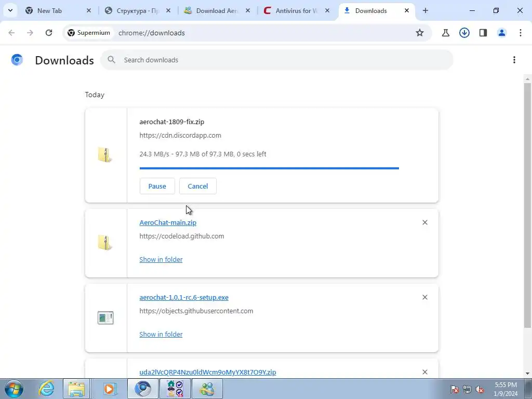Click the aerochat-1809-fix.zip file name
This screenshot has width=532, height=399.
[171, 122]
